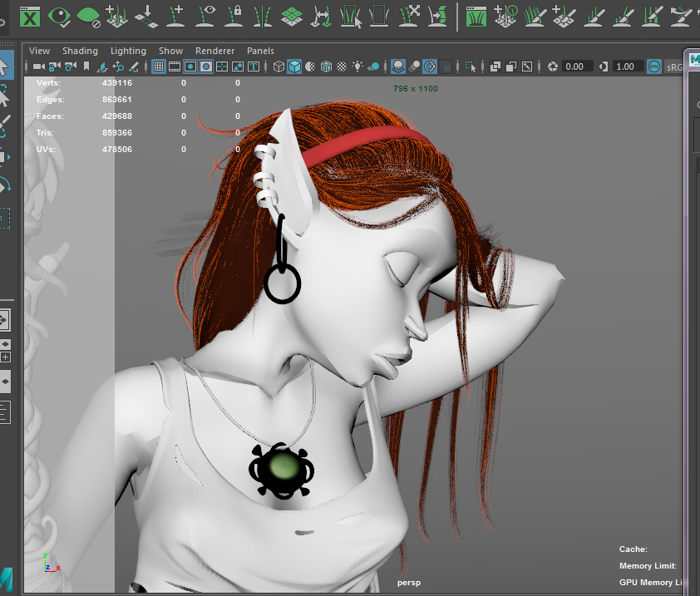Toggle isolate select icon
This screenshot has height=596, width=700.
(x=471, y=67)
